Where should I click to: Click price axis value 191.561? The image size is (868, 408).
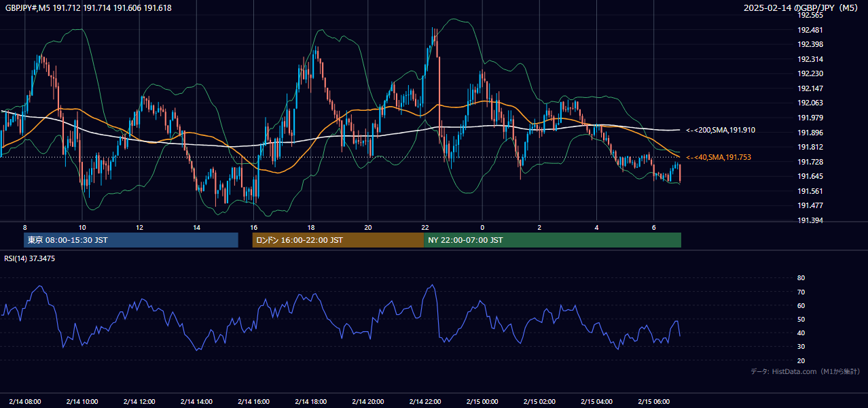click(810, 191)
